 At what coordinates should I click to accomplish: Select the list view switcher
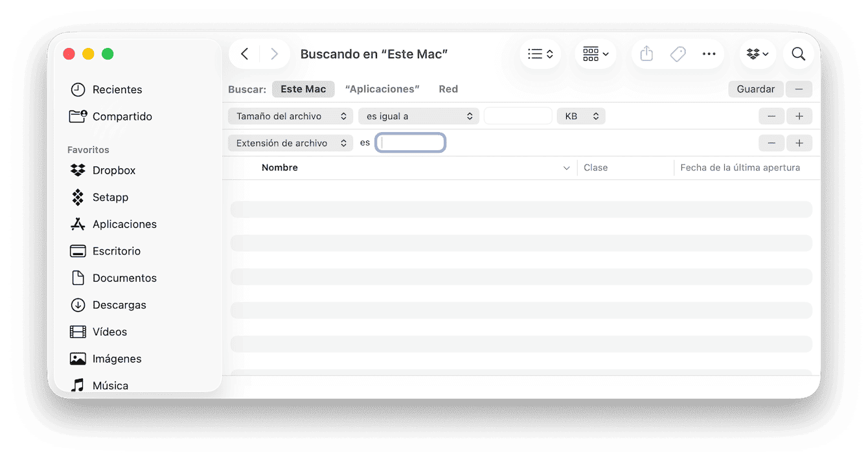[540, 54]
